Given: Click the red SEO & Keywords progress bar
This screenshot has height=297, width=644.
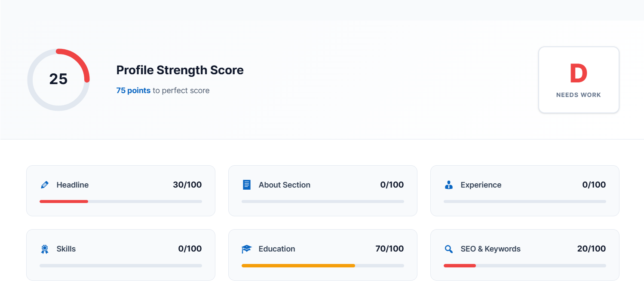Looking at the screenshot, I should pyautogui.click(x=460, y=266).
